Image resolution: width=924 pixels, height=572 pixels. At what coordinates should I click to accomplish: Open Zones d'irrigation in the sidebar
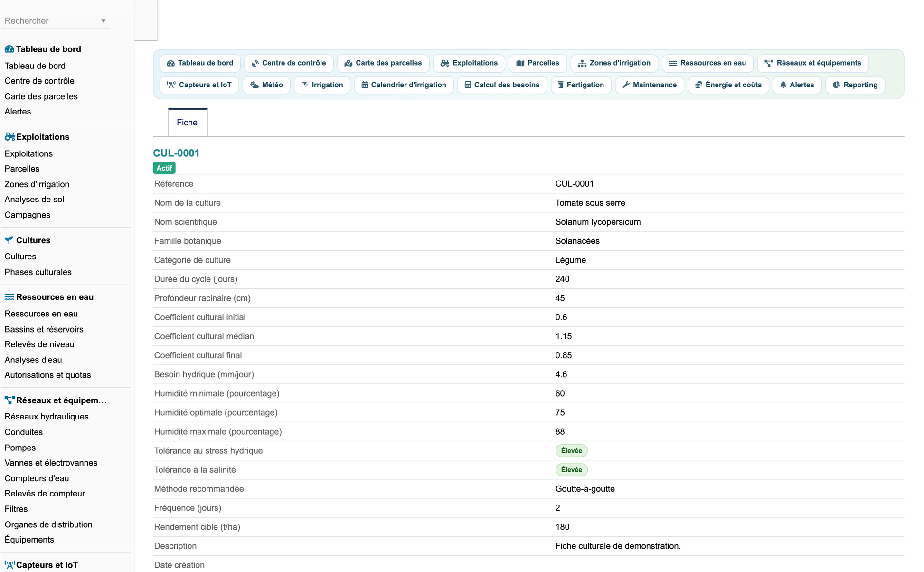[x=37, y=184]
